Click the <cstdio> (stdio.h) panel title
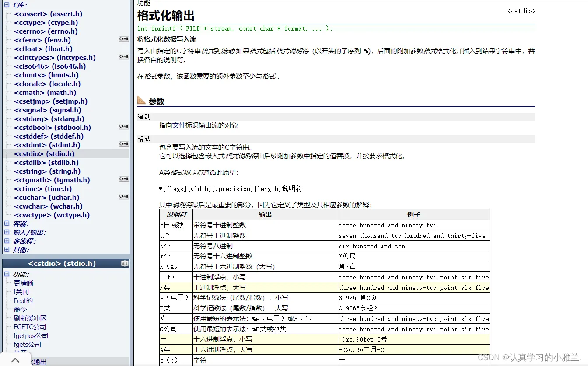Screen dimensions: 588x366 [62, 264]
